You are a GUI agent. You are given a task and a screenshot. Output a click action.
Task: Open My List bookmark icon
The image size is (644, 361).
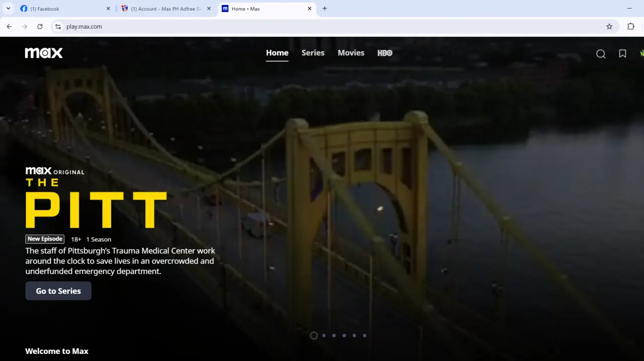tap(622, 54)
